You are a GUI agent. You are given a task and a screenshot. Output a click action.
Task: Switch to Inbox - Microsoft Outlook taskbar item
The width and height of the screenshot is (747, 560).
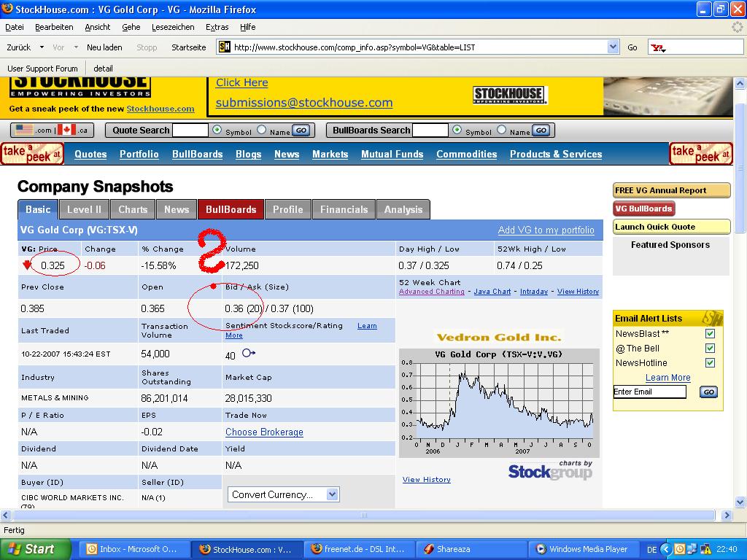[133, 549]
